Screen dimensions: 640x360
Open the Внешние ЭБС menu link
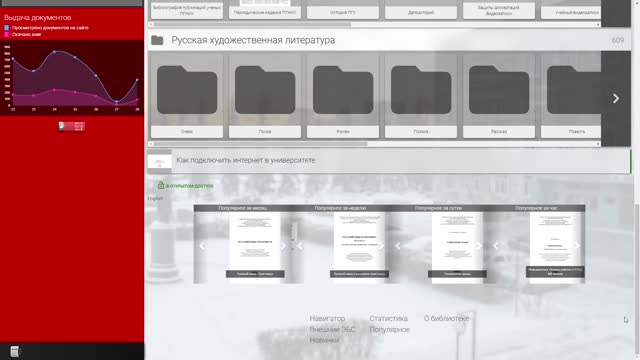[332, 329]
